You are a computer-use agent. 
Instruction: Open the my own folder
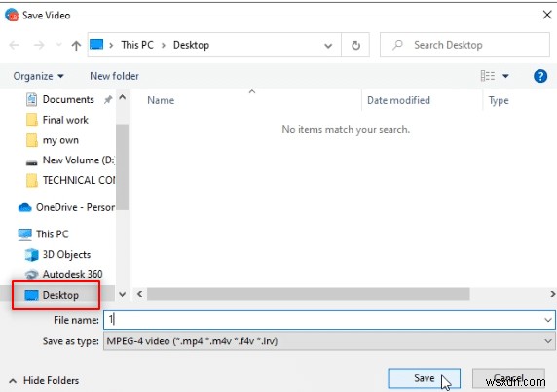pos(60,140)
